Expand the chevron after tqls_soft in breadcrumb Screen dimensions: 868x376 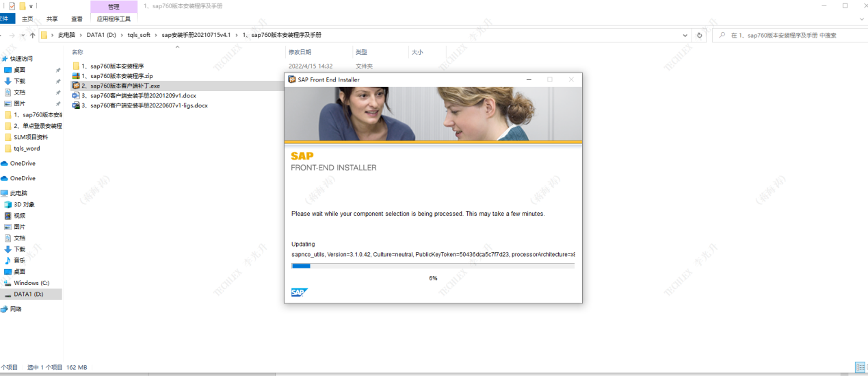[156, 35]
